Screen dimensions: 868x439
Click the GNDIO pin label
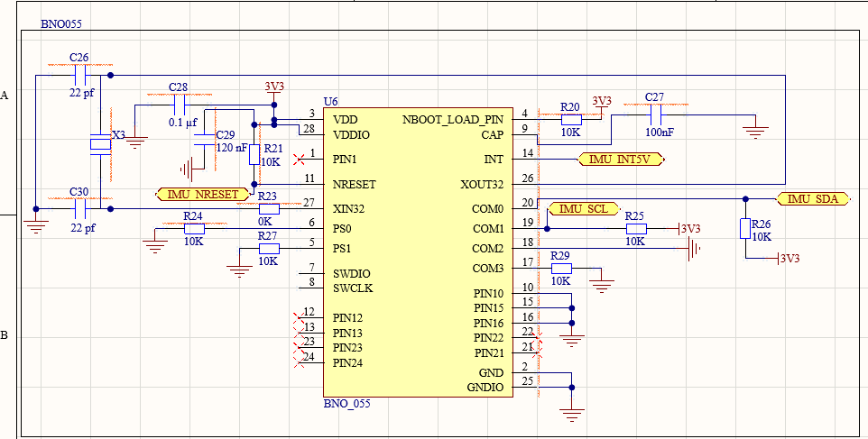point(485,388)
